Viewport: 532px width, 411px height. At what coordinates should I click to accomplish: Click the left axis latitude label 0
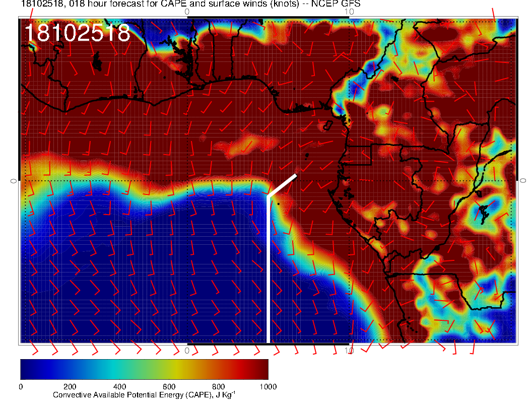pos(14,180)
